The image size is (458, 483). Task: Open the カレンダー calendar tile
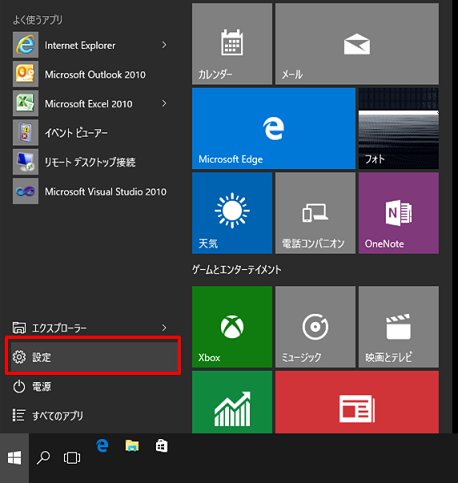point(232,44)
